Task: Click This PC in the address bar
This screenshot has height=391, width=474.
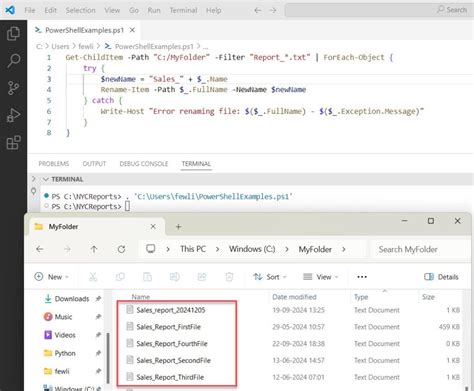Action: (x=193, y=249)
